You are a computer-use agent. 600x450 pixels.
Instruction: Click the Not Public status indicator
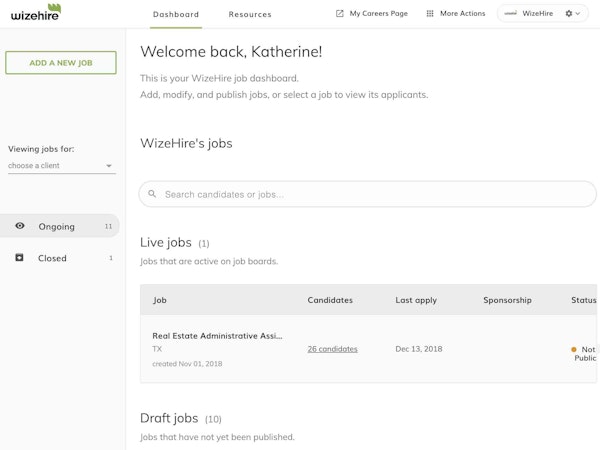point(584,354)
